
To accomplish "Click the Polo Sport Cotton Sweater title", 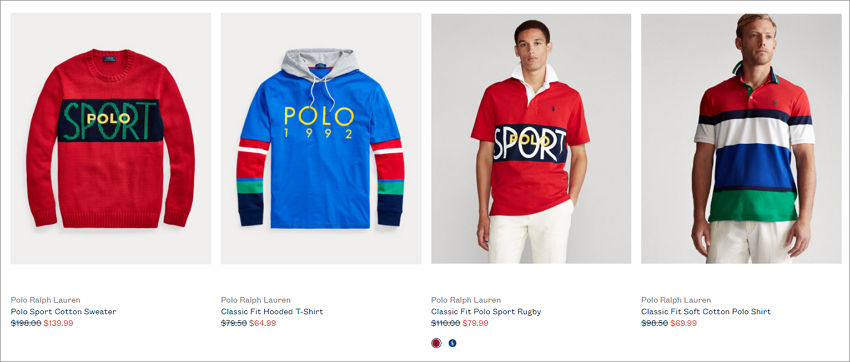I will (63, 312).
